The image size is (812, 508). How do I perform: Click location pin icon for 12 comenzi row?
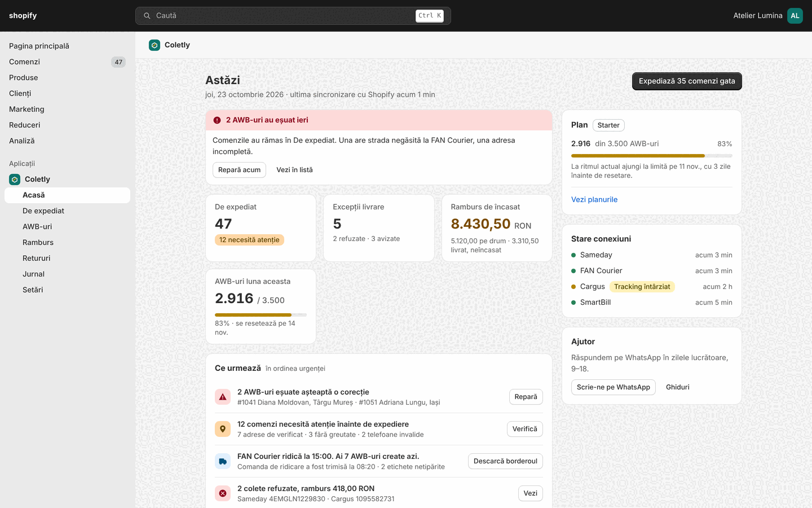[223, 429]
